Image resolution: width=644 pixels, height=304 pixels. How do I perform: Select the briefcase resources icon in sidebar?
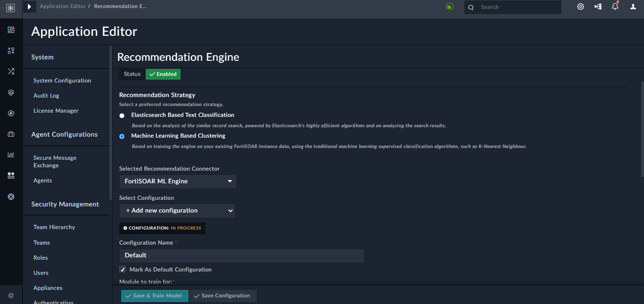(11, 134)
